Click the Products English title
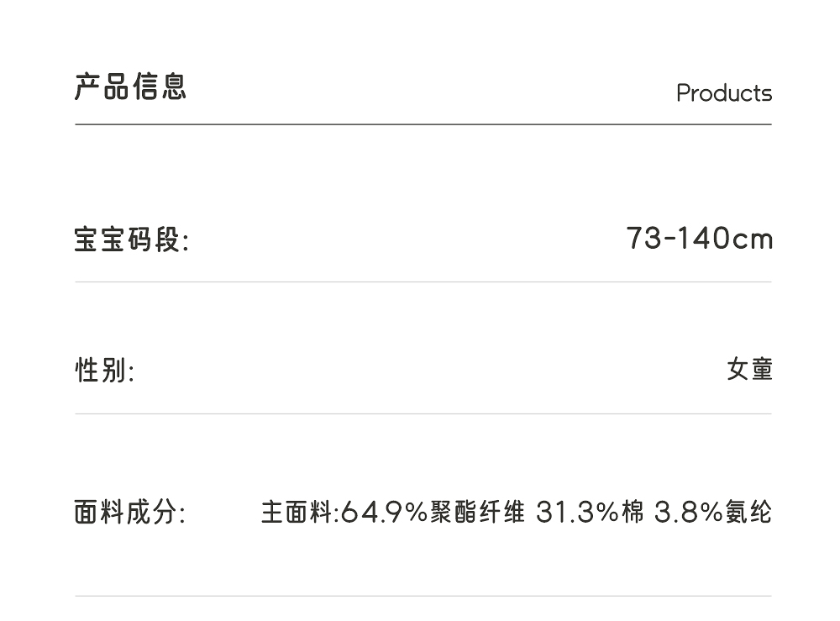 723,93
